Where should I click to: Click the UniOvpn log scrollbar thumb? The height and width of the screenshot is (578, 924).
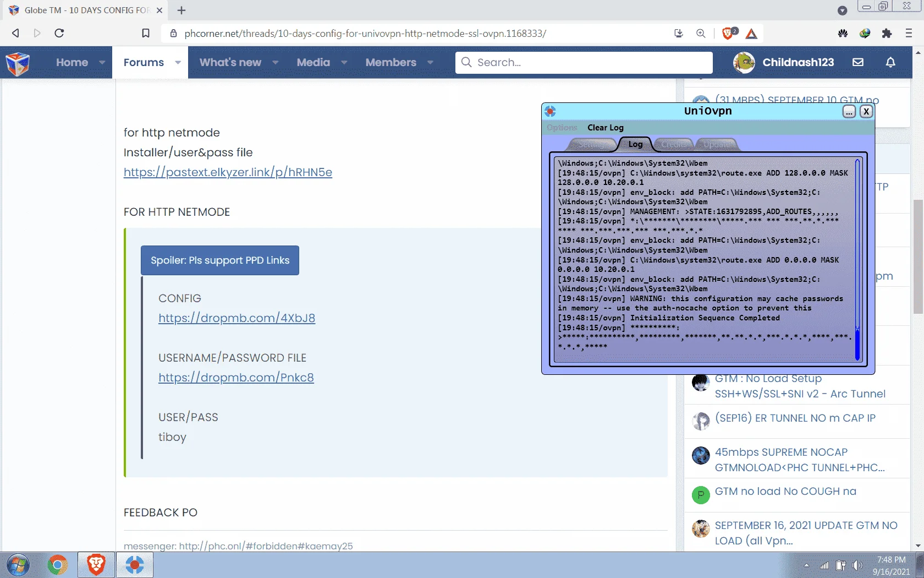pos(857,343)
